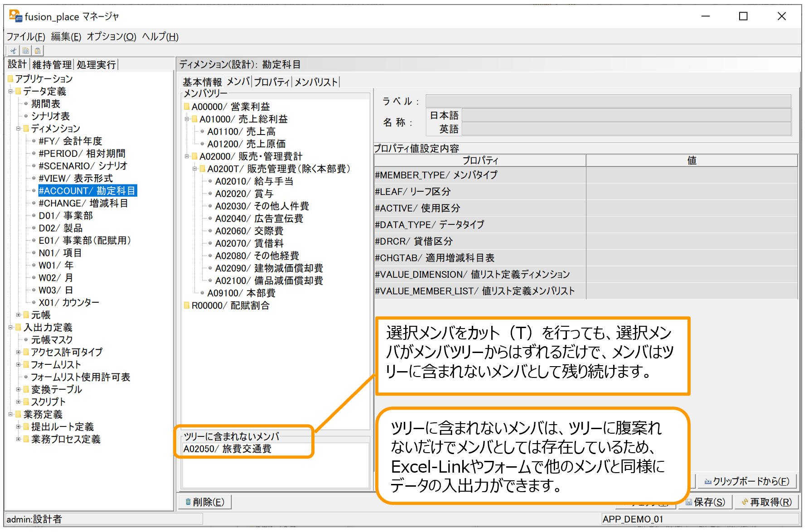Click the 保存(S) save button
The width and height of the screenshot is (808, 532).
[705, 502]
